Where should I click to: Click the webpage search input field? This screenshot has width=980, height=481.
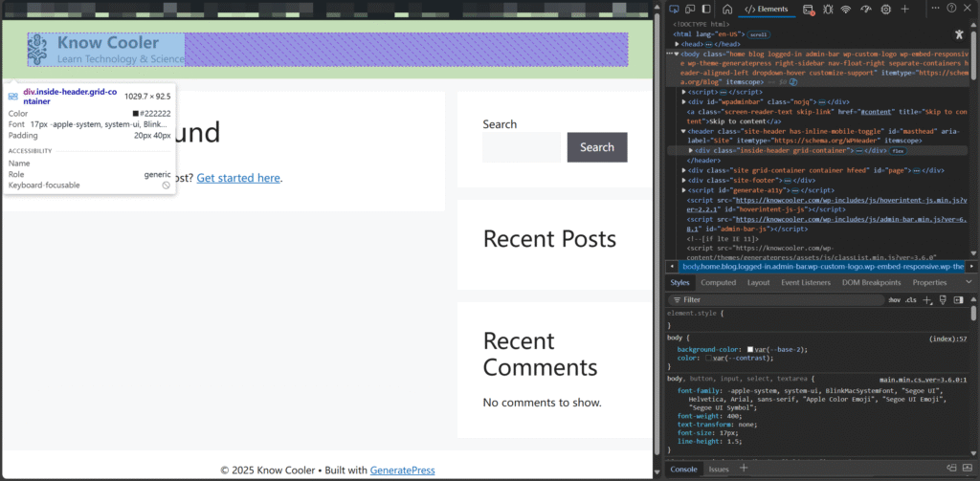pos(522,147)
